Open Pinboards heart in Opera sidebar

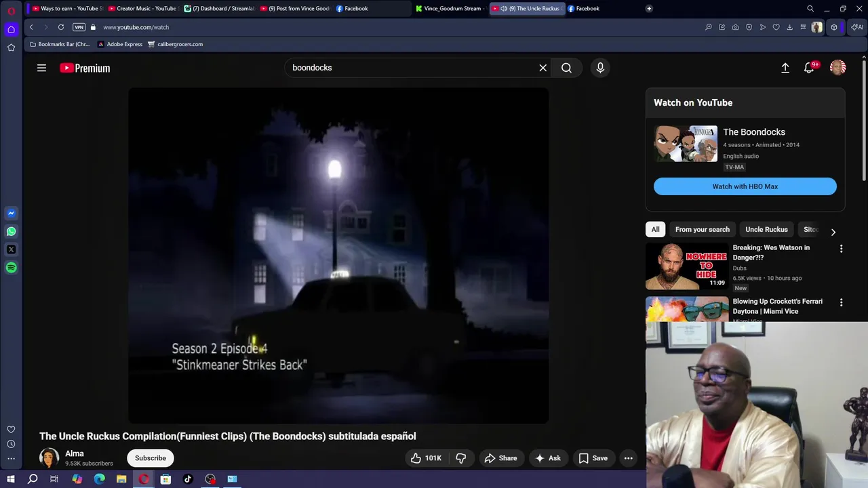11,430
